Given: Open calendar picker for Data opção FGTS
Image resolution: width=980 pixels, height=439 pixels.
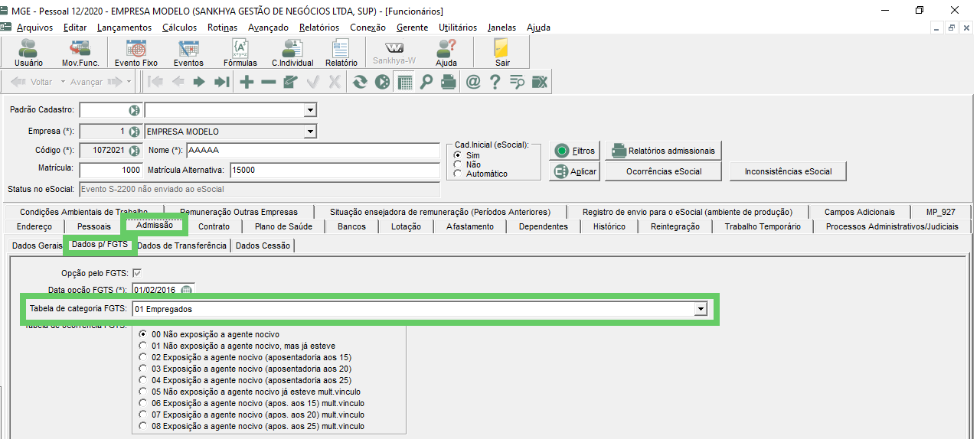Looking at the screenshot, I should pos(188,290).
